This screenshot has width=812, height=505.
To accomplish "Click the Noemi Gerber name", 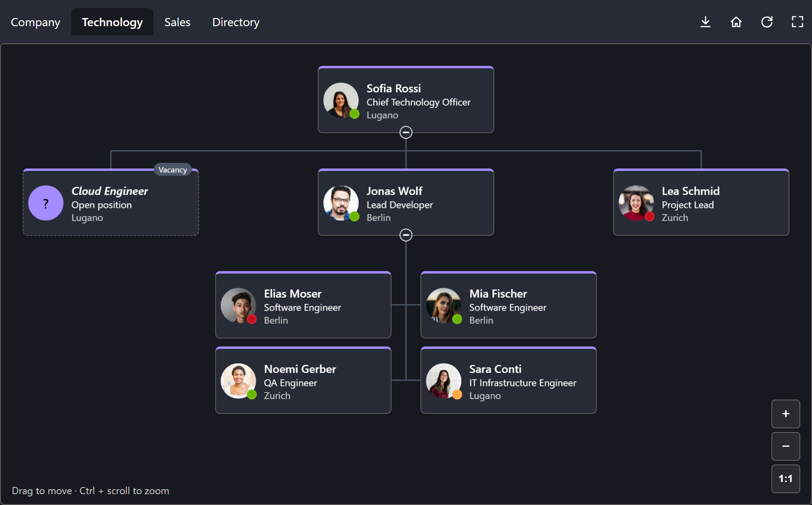I will (x=300, y=369).
